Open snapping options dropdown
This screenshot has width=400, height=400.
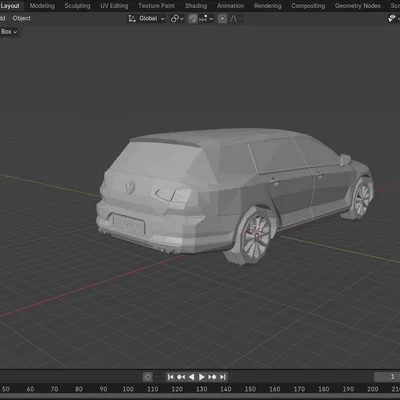pos(206,19)
